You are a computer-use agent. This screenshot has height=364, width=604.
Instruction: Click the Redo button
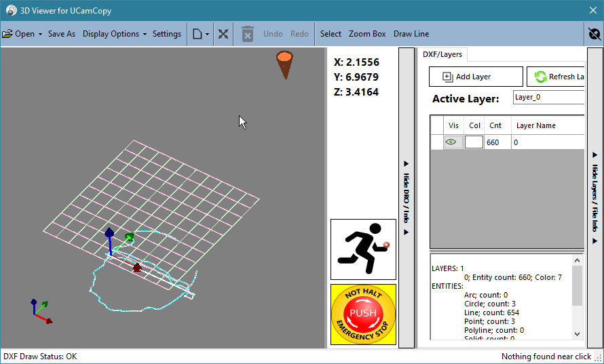click(299, 34)
